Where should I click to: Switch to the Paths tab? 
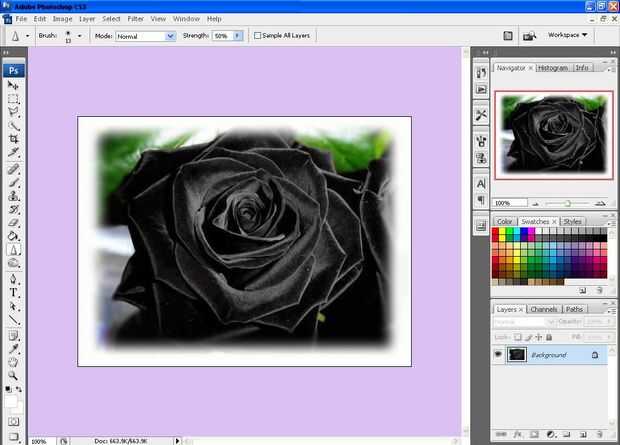click(574, 309)
